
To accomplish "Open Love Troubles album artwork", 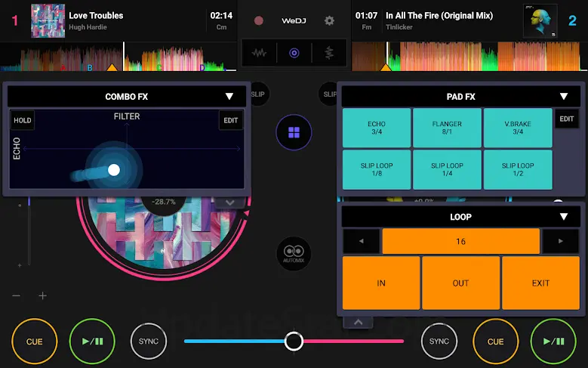I will [48, 20].
